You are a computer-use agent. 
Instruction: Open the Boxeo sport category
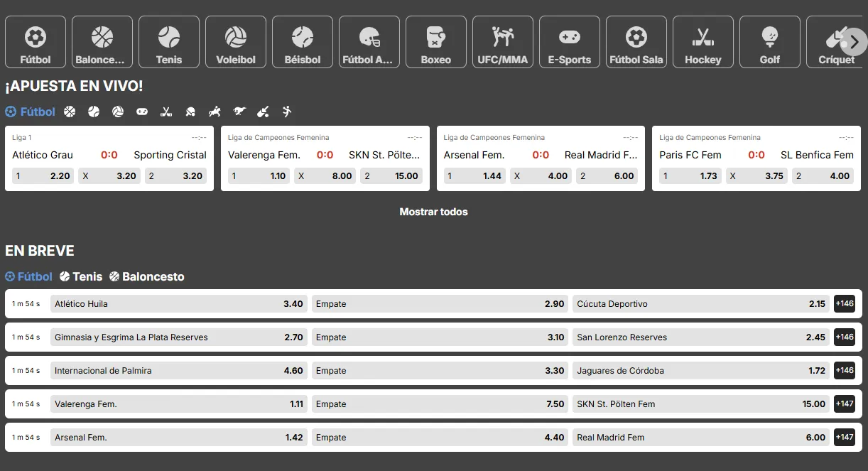coord(435,43)
